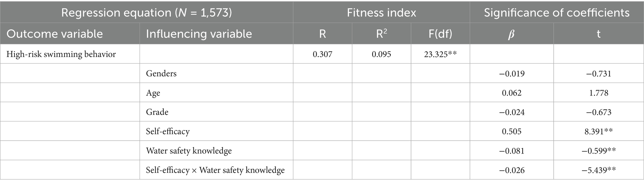Select the t column header
644x185 pixels.
pos(599,34)
